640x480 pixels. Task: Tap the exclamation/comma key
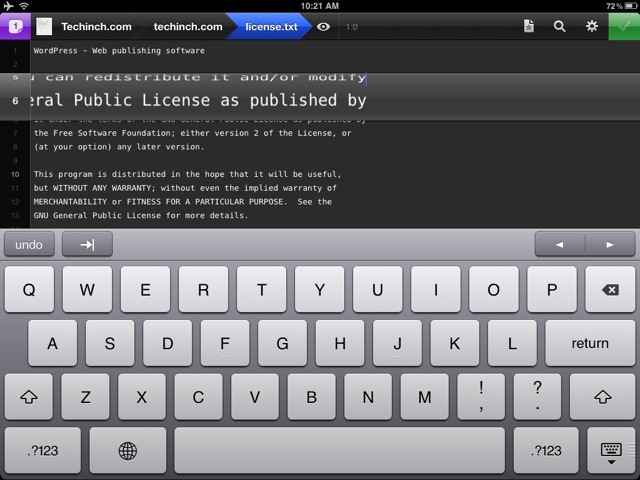(x=481, y=397)
